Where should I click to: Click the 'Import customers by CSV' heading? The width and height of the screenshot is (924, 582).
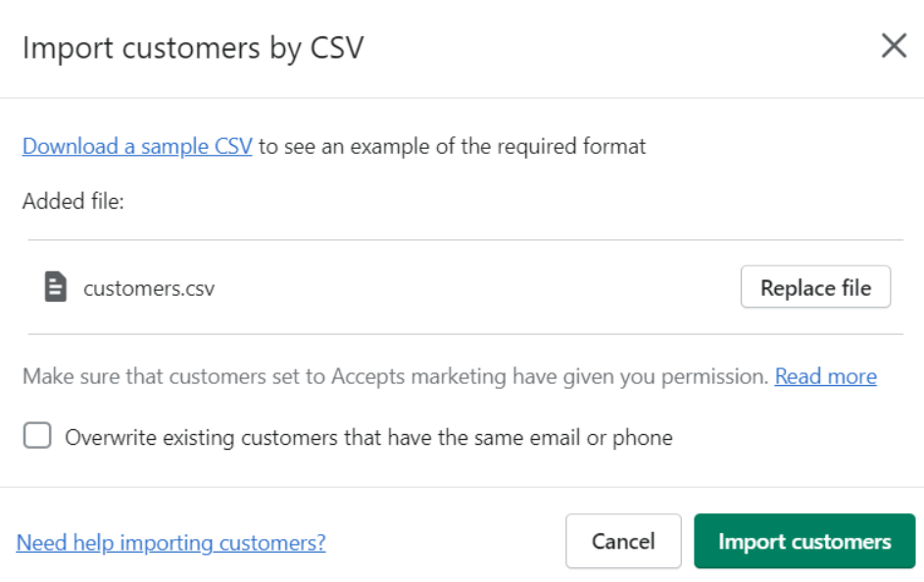click(x=193, y=48)
